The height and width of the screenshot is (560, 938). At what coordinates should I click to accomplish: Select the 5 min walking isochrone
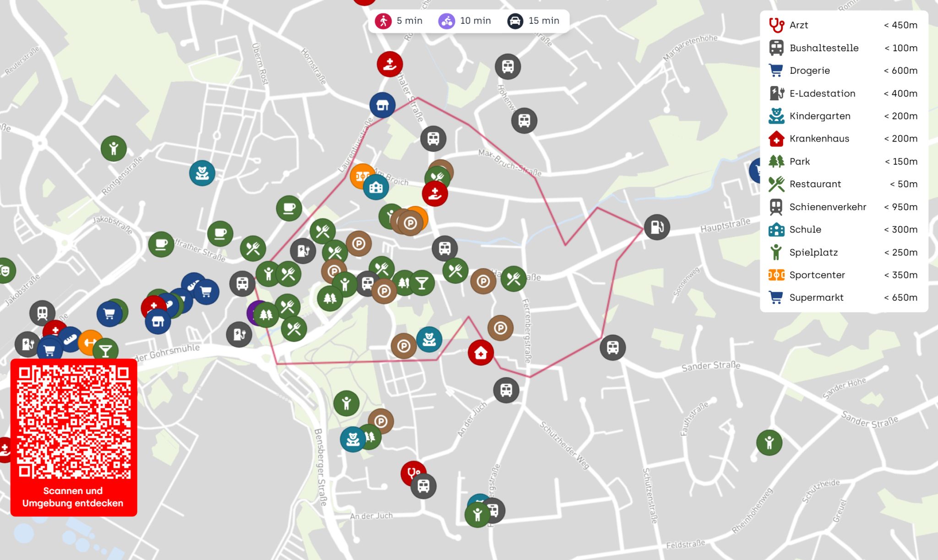pos(398,21)
